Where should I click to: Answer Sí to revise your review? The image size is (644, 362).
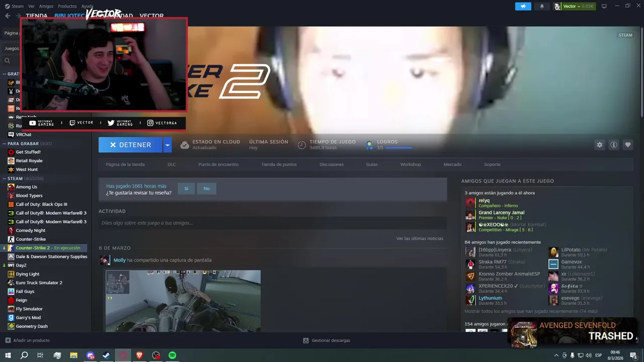186,189
